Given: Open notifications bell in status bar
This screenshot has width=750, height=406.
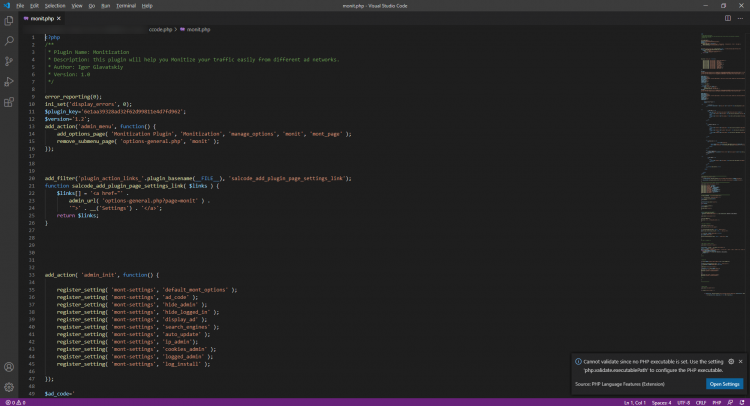Looking at the screenshot, I should 742,403.
